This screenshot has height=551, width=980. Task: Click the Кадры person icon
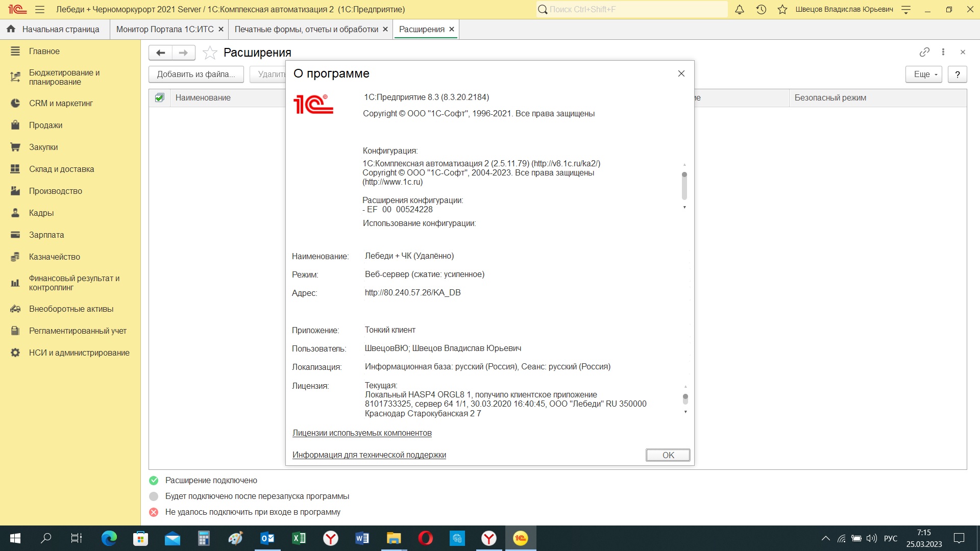point(15,213)
